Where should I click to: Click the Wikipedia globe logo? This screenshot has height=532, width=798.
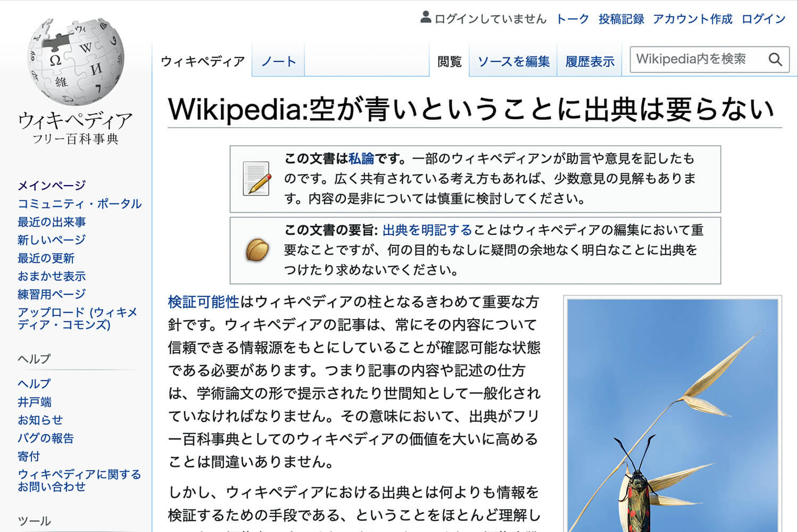pyautogui.click(x=76, y=61)
